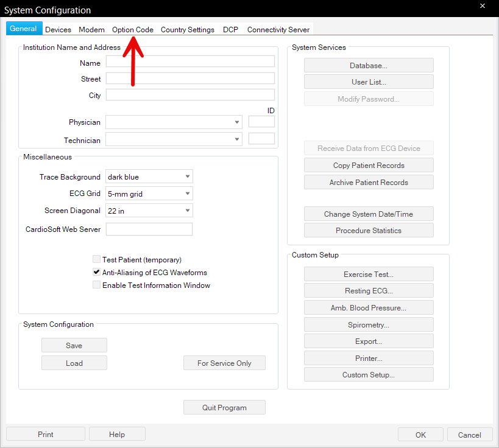Click Change System Date/Time button
The width and height of the screenshot is (499, 448).
click(x=369, y=214)
